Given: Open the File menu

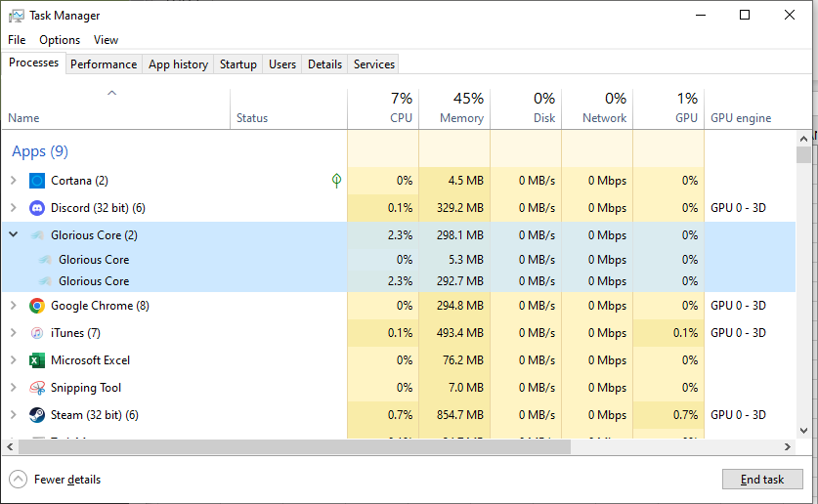Looking at the screenshot, I should [17, 40].
